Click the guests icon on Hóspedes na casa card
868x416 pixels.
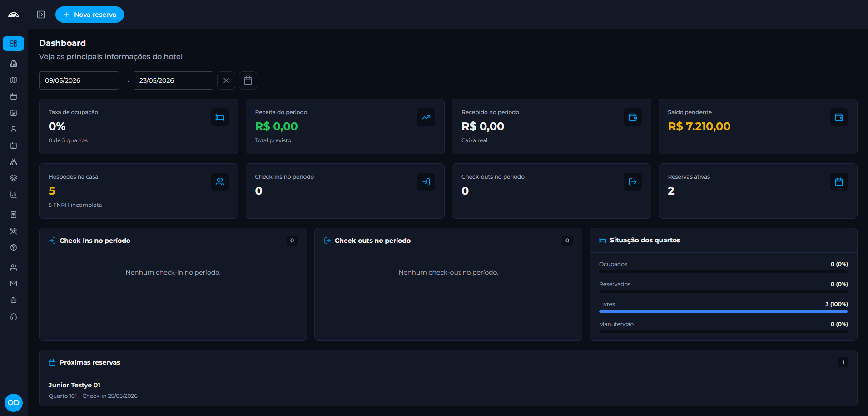[x=220, y=182]
